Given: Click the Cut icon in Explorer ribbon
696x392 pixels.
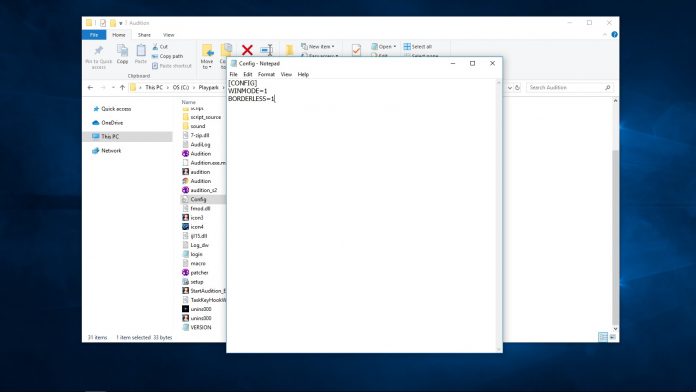Looking at the screenshot, I should point(155,47).
